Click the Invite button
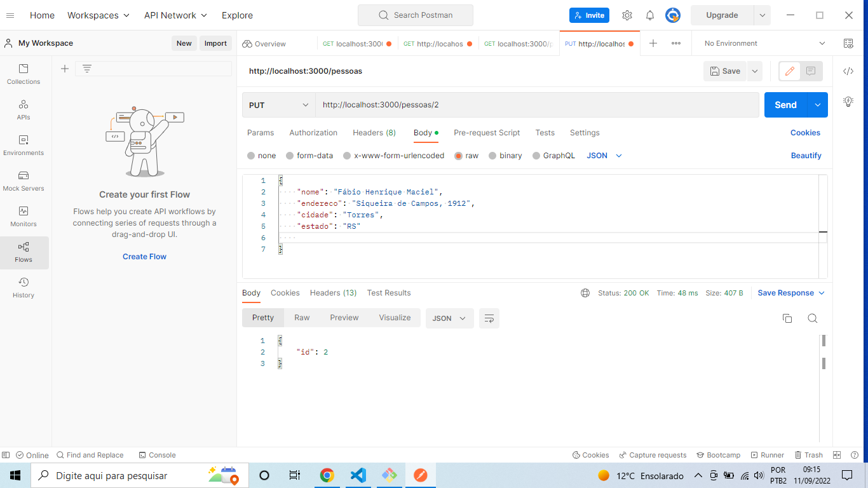 coord(589,15)
